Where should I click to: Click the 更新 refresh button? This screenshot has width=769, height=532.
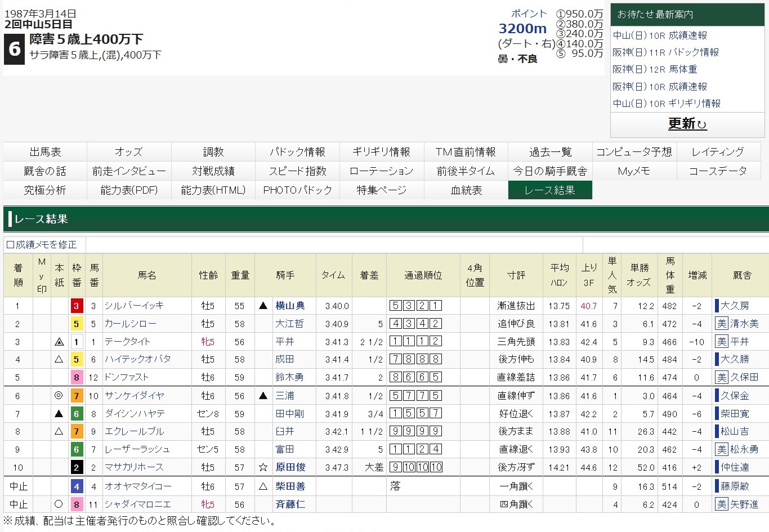[x=687, y=124]
